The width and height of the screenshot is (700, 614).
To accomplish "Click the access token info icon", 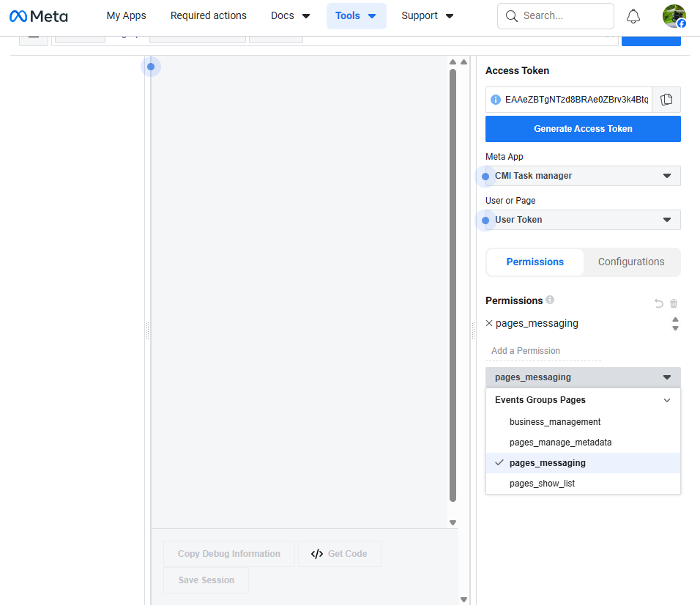I will tap(496, 100).
